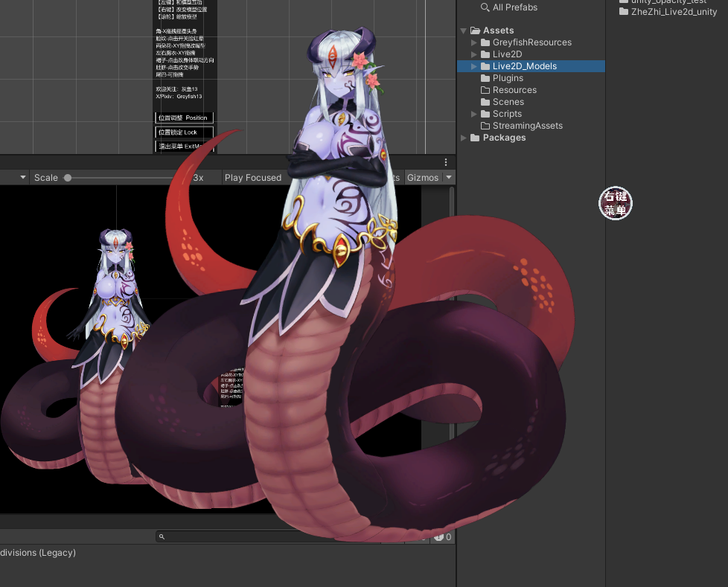Select the ZheZhi_Live2d_unity folder icon
The image size is (728, 587).
(624, 12)
